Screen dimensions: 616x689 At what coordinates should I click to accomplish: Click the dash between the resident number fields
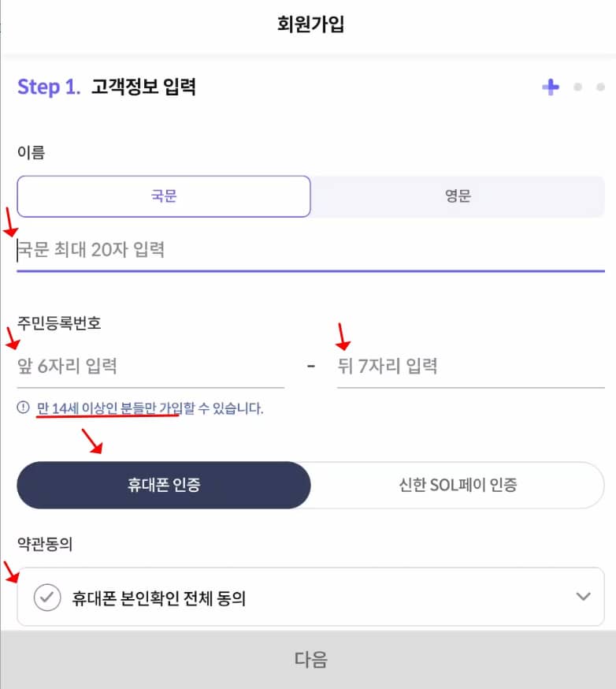coord(310,365)
